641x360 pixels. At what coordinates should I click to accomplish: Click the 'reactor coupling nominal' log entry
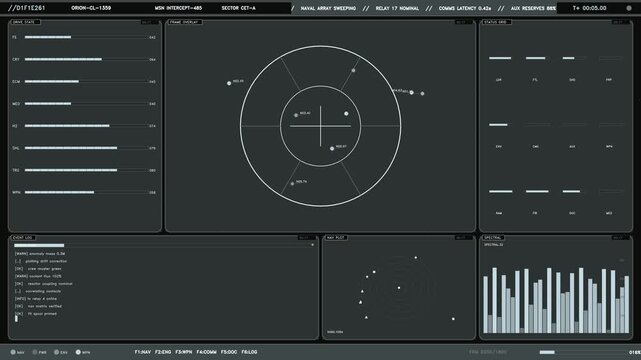coord(43,284)
